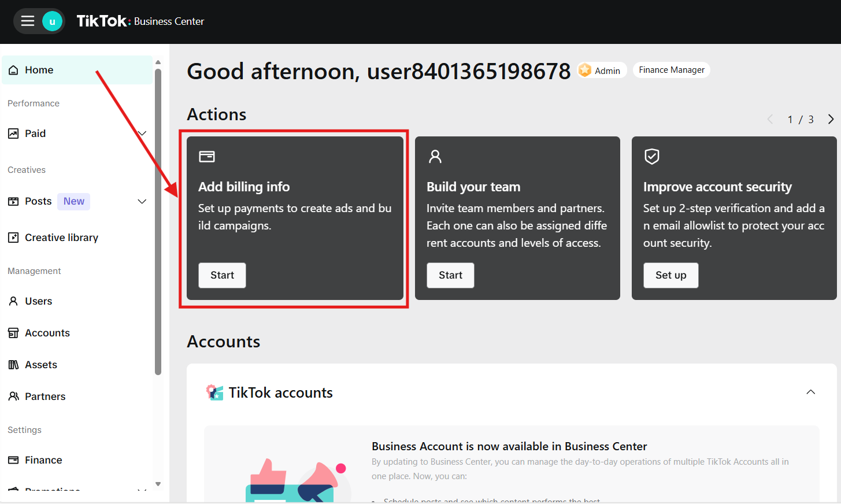Go to next Actions page
The width and height of the screenshot is (841, 504).
(831, 119)
